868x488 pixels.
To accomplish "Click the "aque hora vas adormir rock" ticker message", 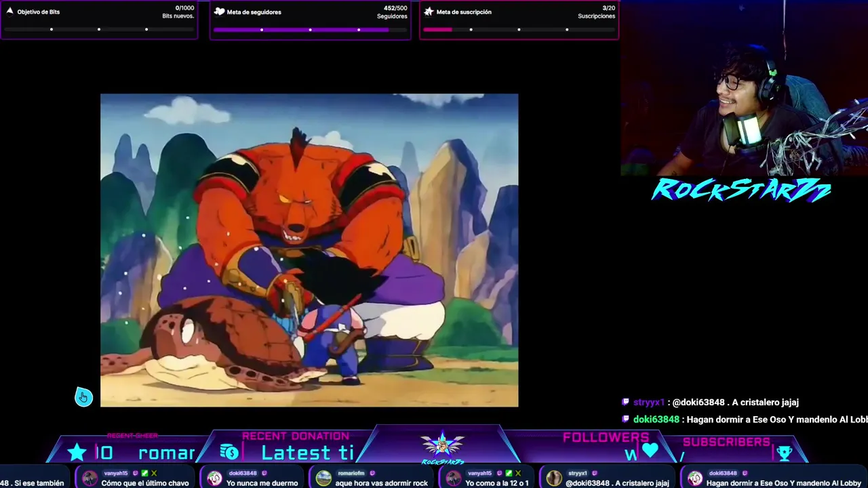I will [382, 483].
